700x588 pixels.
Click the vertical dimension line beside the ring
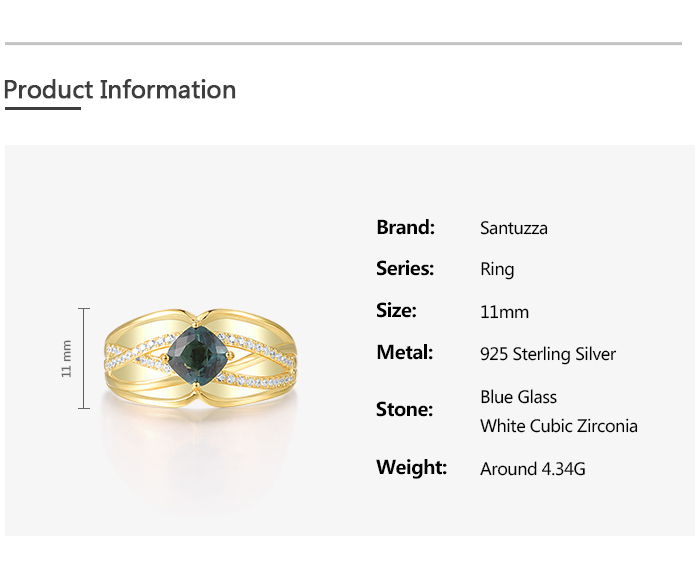(x=84, y=358)
